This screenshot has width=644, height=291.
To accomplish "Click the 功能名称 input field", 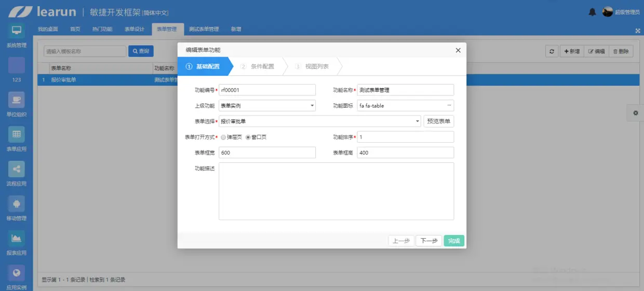I will [x=406, y=90].
